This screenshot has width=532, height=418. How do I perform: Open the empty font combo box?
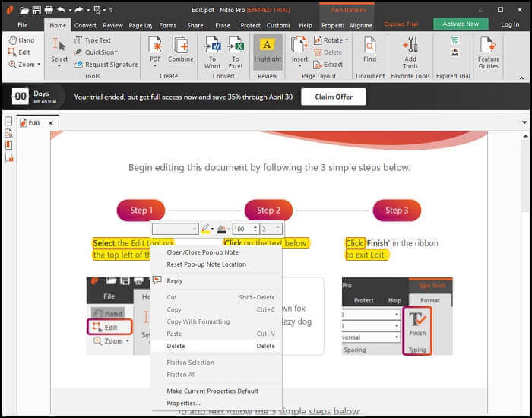175,229
